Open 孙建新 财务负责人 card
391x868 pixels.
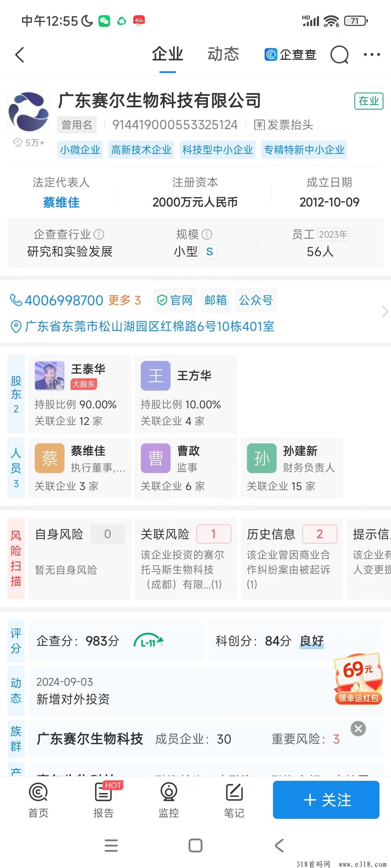tap(292, 468)
